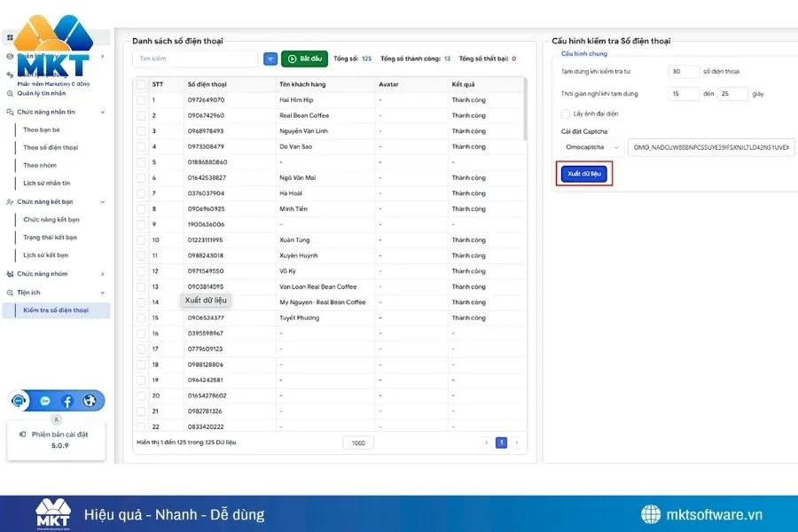Viewport: 798px width, 532px height.
Task: Collapse the 'Chức năng nhắn tin' section
Action: [x=103, y=113]
